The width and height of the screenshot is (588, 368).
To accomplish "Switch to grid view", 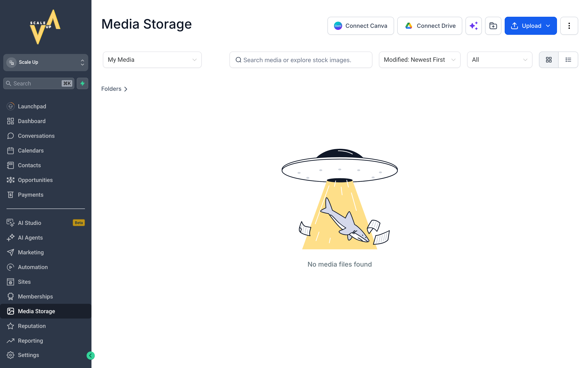I will coord(549,60).
